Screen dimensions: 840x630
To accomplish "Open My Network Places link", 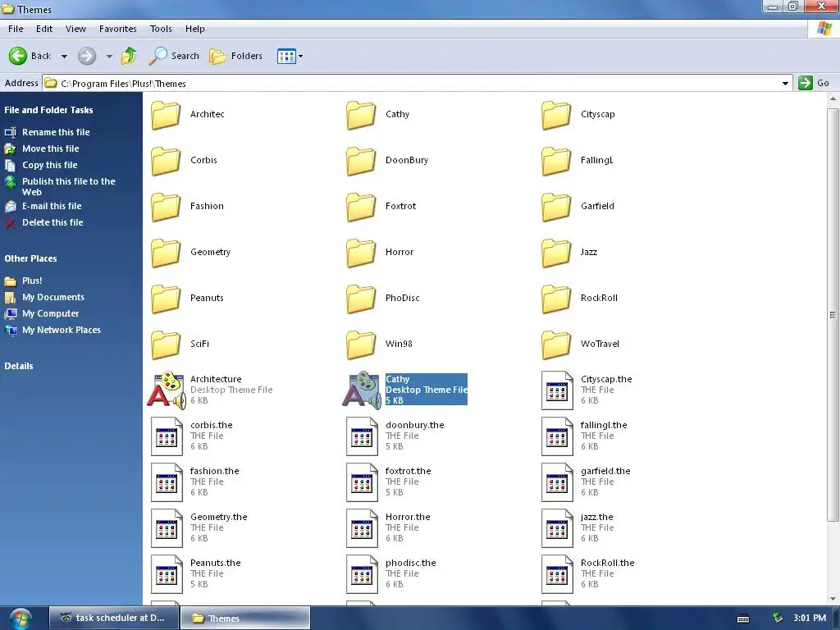I will (61, 330).
